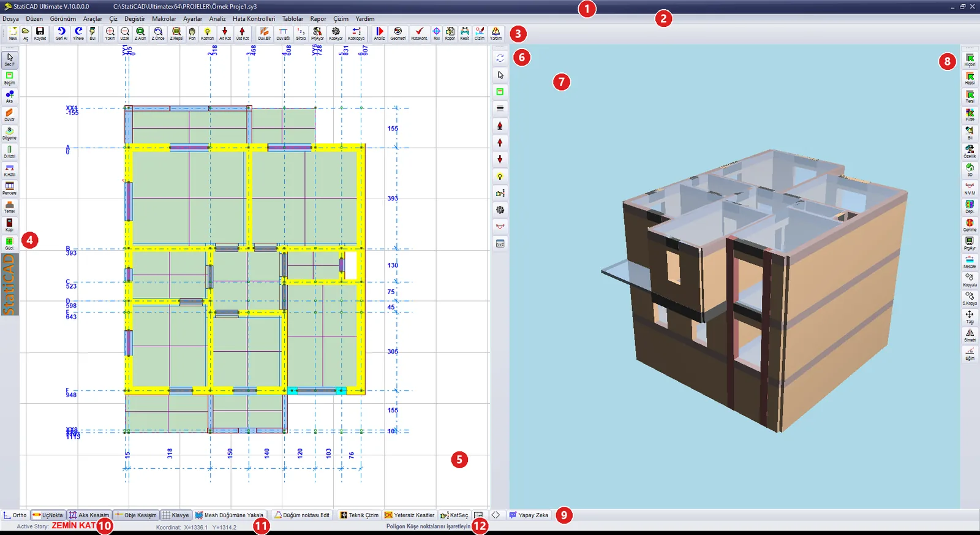Run the Analiz tool

380,33
